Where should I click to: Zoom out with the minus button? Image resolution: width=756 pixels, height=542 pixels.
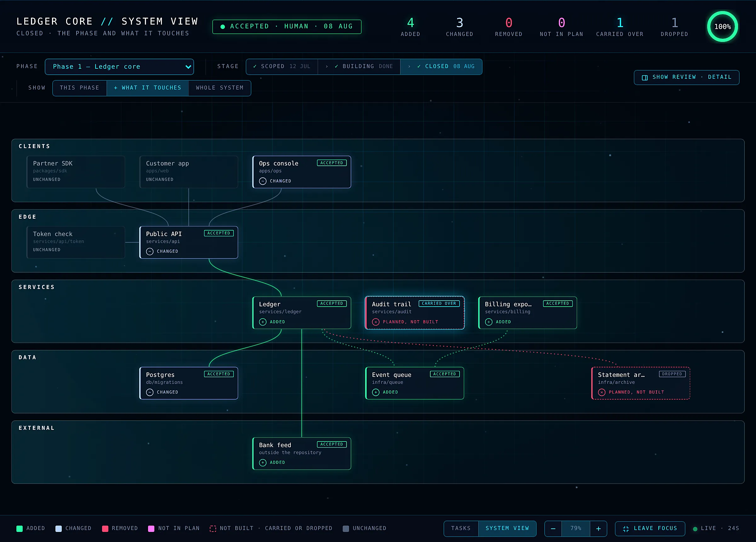click(553, 529)
